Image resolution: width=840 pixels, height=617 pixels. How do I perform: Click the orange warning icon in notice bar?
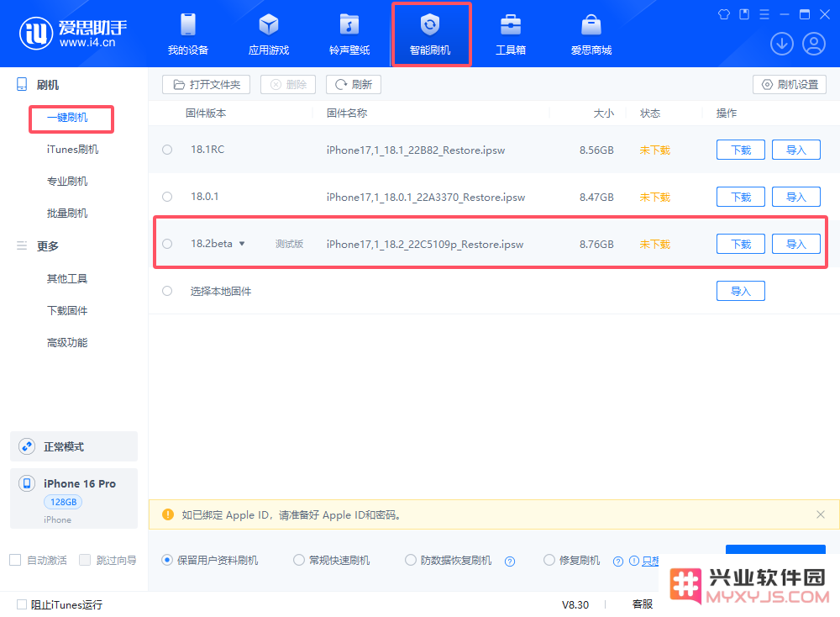[168, 514]
